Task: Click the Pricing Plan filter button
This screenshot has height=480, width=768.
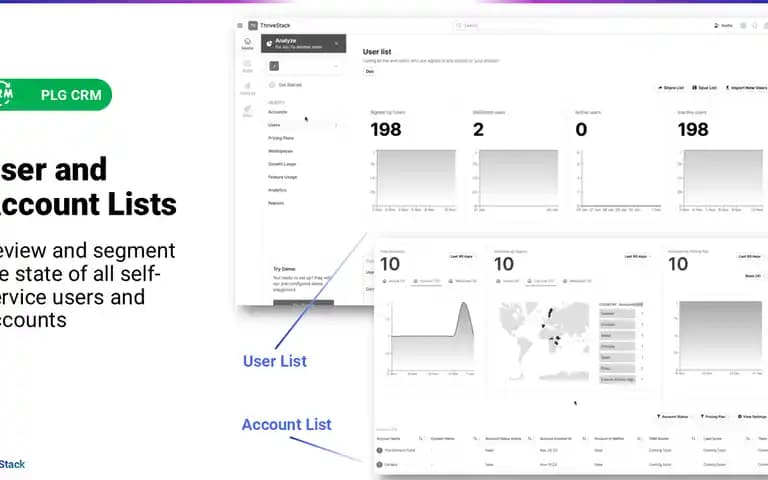Action: click(713, 416)
